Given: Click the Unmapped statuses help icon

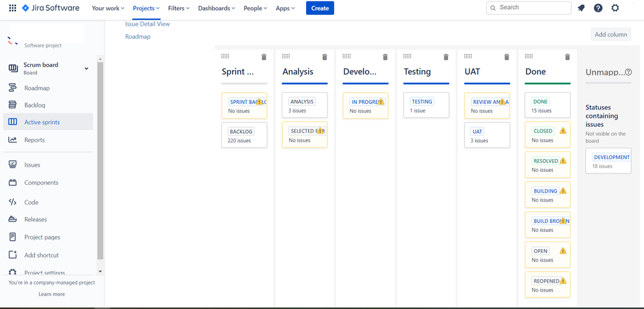Looking at the screenshot, I should coord(629,72).
